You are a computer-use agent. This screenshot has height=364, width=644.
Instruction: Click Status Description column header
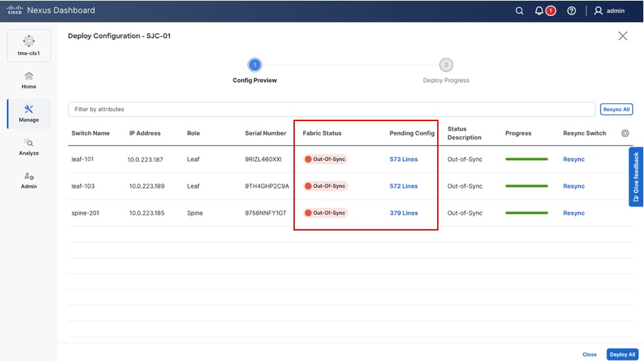click(x=464, y=133)
